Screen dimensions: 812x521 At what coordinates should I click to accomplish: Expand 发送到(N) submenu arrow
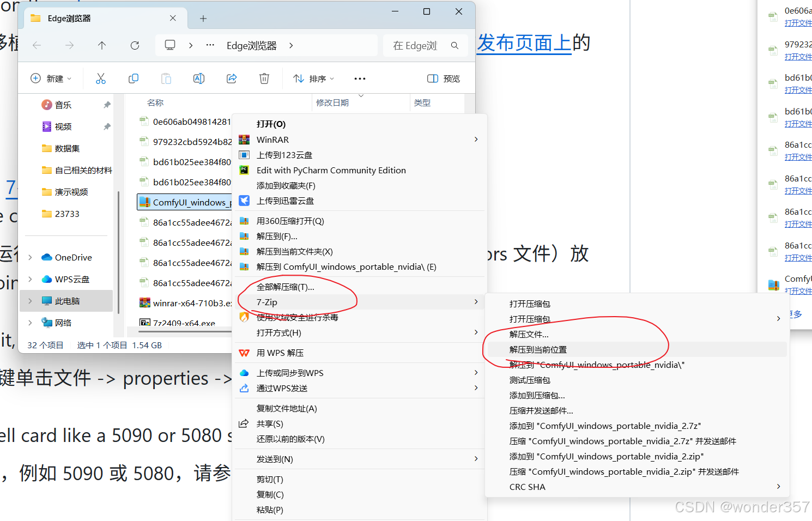476,459
